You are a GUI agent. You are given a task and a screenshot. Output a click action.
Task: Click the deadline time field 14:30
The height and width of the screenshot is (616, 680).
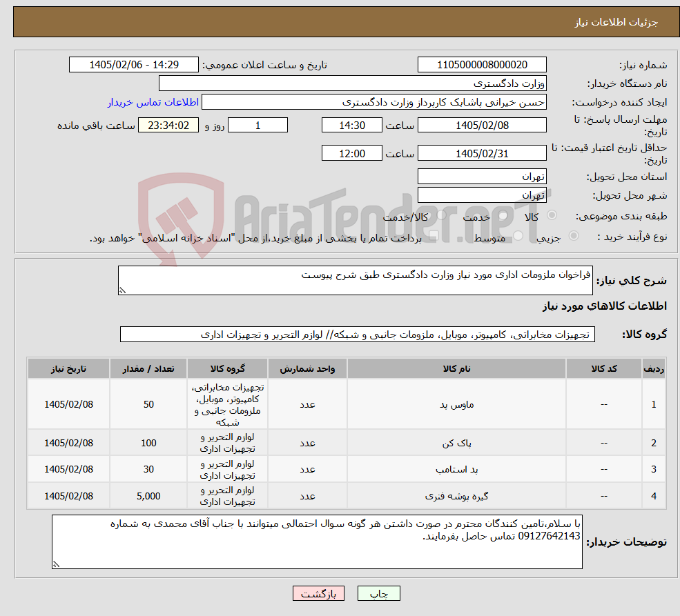[351, 125]
